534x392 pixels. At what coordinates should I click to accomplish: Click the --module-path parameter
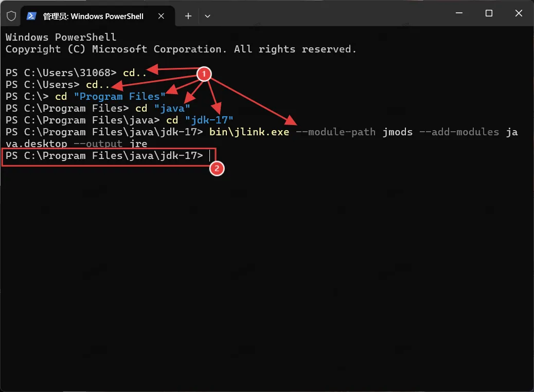[x=336, y=132]
